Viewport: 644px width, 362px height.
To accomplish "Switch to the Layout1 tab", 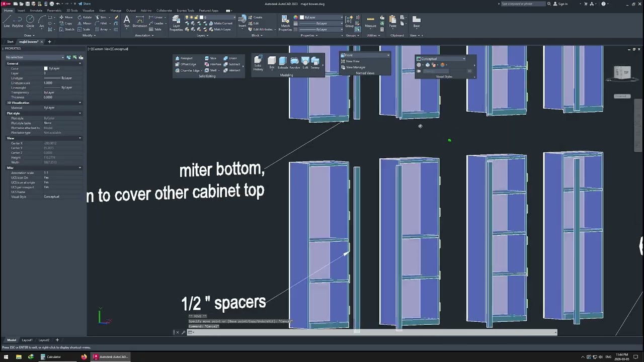I will pos(27,340).
